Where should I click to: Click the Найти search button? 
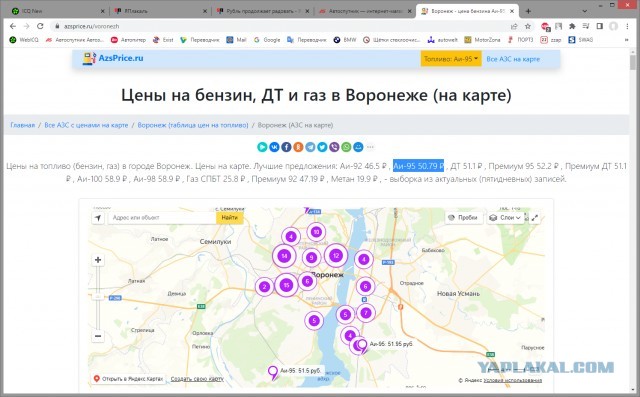230,218
